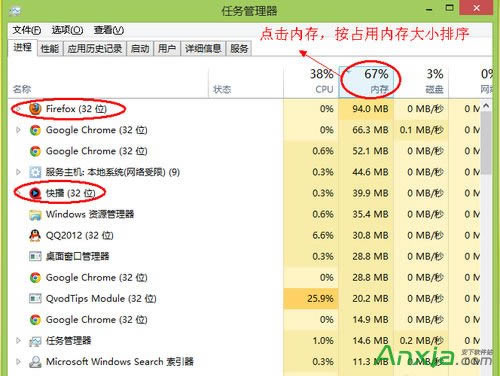Click the Task Manager title bar icon
The width and height of the screenshot is (500, 376).
[x=15, y=11]
